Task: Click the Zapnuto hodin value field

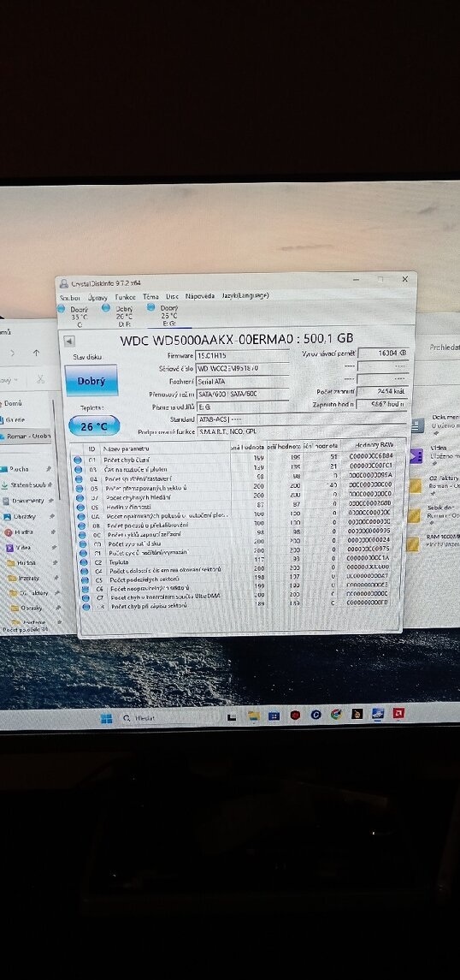Action: (382, 404)
